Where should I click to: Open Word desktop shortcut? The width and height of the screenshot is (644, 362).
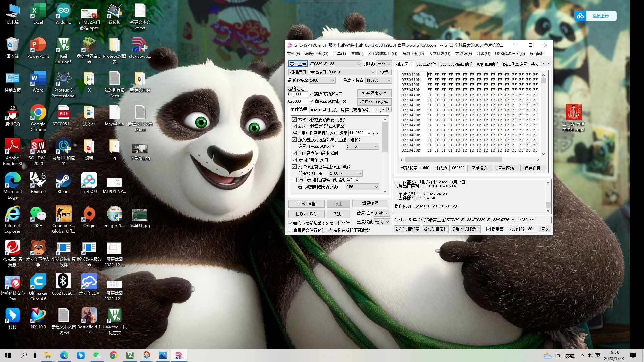click(x=38, y=82)
